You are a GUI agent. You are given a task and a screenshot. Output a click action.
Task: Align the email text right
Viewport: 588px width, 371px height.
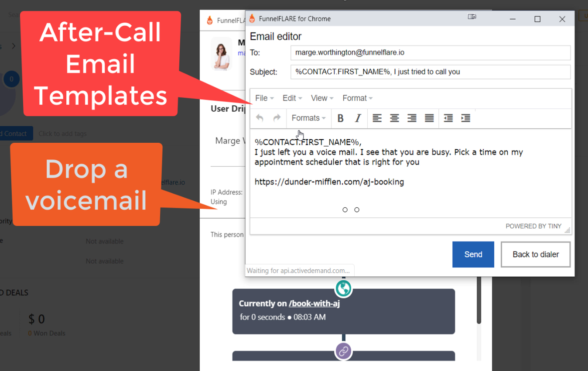click(x=412, y=118)
